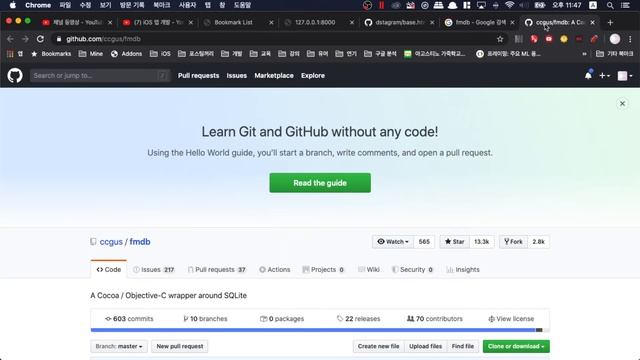Switch to the Bookmark List tab
Viewport: 640px width, 360px height.
(x=239, y=22)
